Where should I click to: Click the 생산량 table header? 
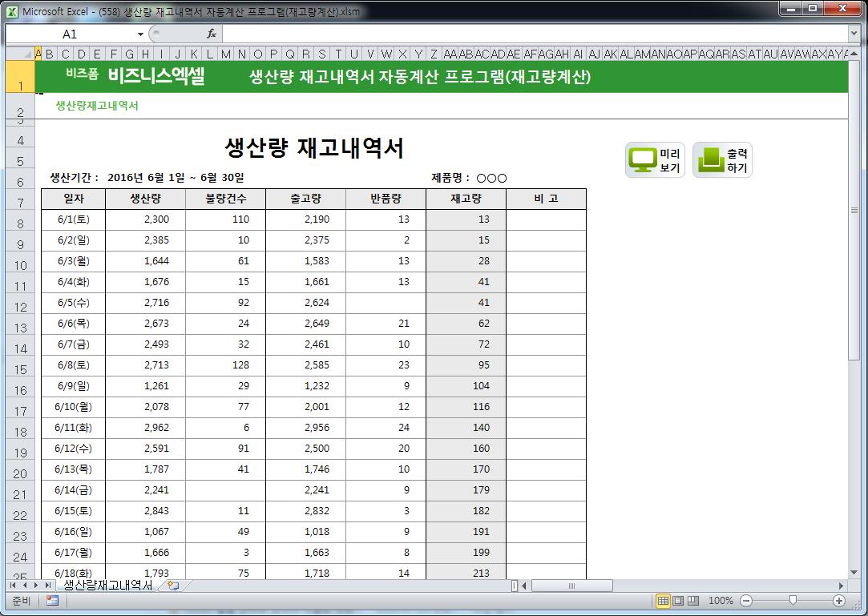click(146, 199)
